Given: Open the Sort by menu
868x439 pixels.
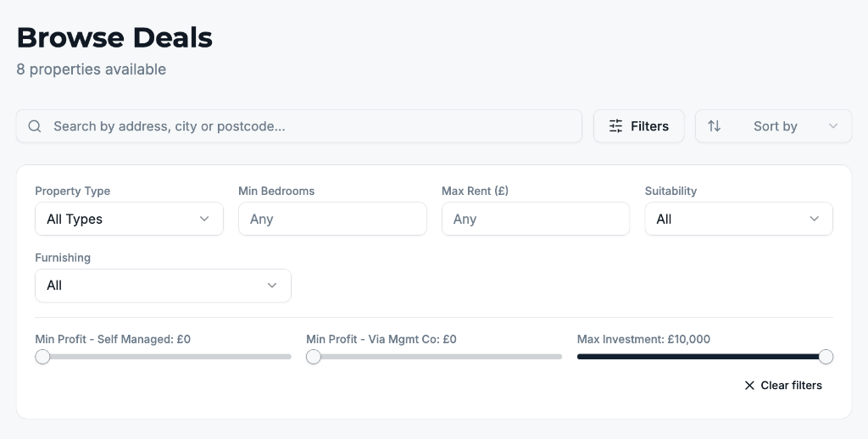Looking at the screenshot, I should click(773, 126).
